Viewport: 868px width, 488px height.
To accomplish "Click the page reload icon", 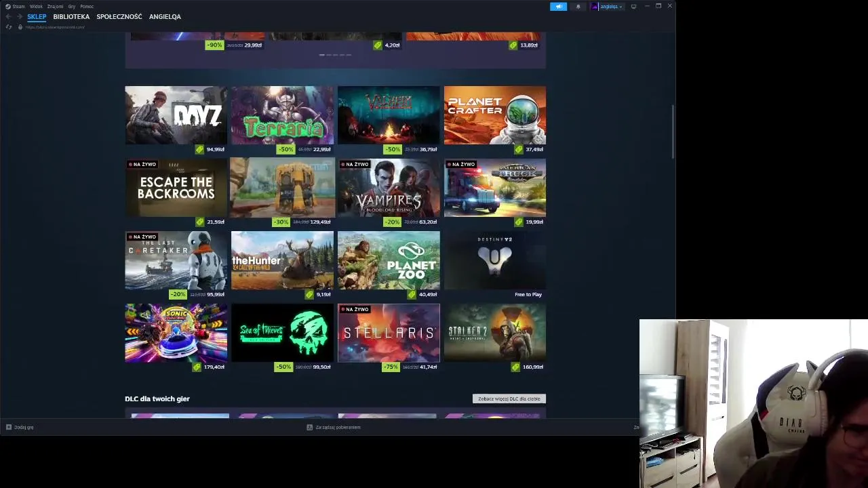I will click(9, 27).
